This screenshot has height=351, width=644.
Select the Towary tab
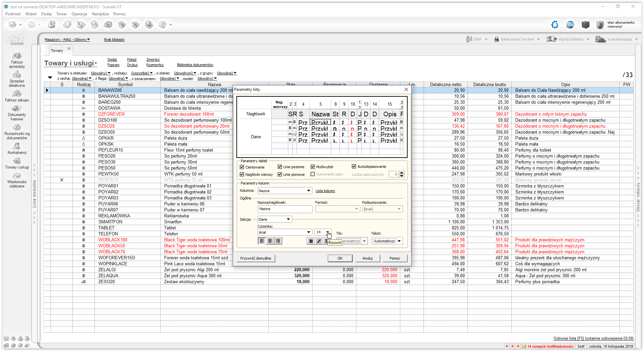(57, 51)
